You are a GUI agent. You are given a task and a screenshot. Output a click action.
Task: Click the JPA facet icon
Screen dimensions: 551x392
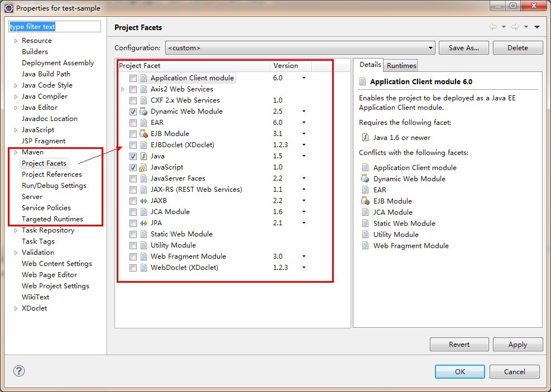(143, 223)
